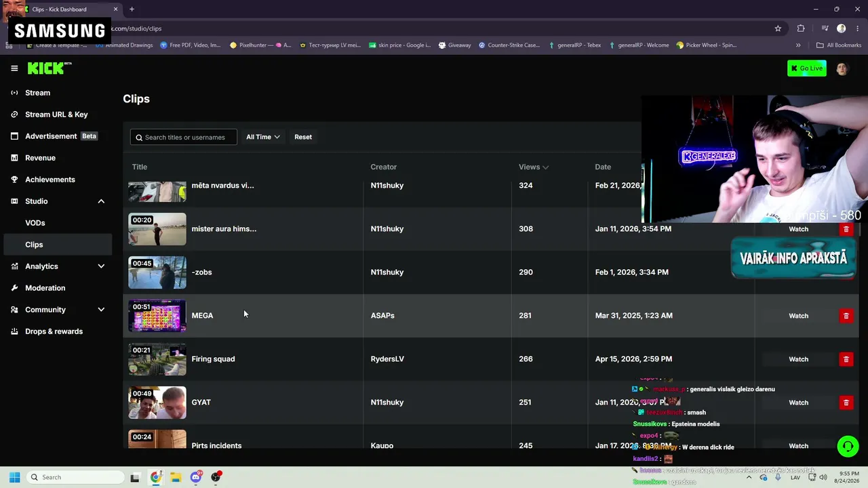Watch the Firing squad clip

point(798,359)
